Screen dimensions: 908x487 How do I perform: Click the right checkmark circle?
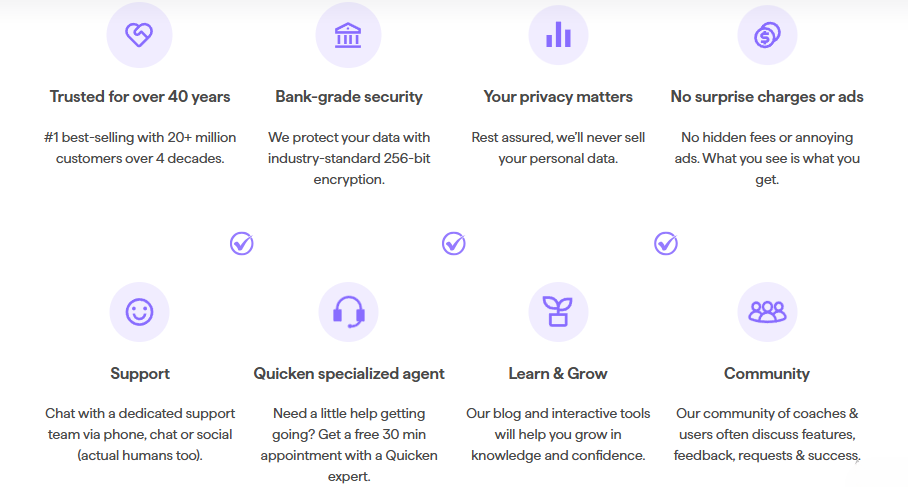(x=666, y=243)
